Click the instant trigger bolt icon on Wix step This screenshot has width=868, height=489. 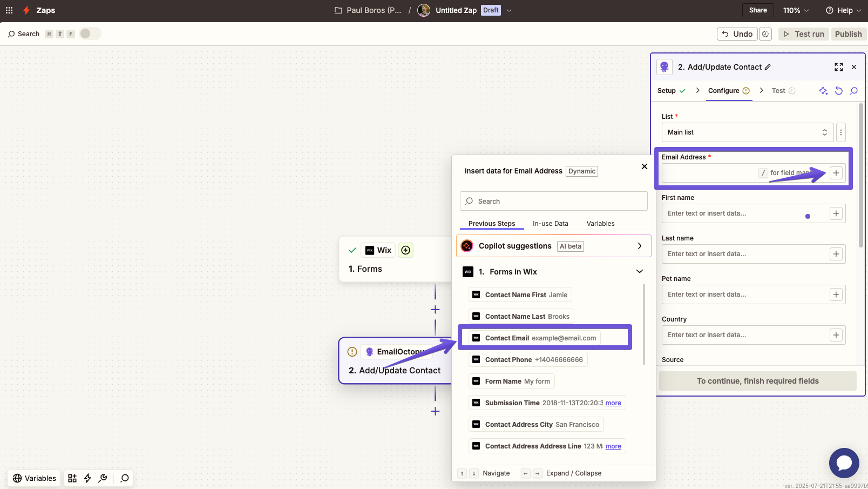[x=406, y=250]
